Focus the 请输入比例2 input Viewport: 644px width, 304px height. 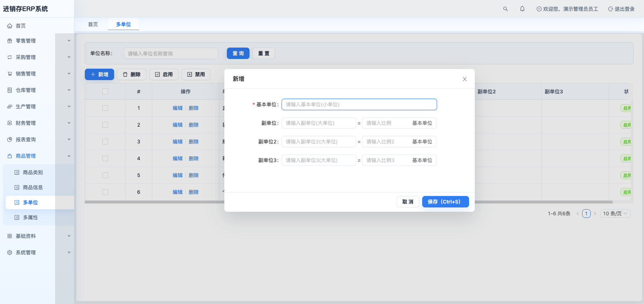pyautogui.click(x=386, y=142)
